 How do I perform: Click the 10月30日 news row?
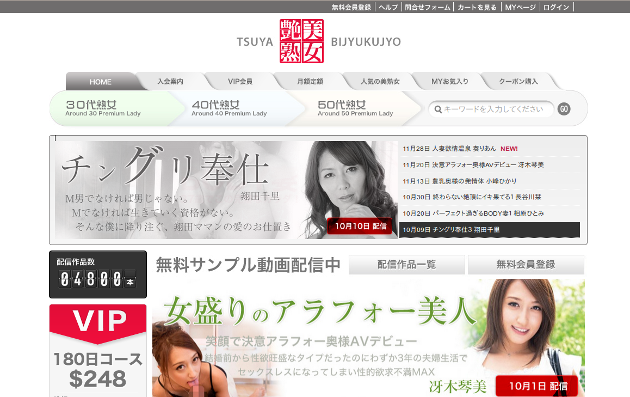tap(489, 197)
